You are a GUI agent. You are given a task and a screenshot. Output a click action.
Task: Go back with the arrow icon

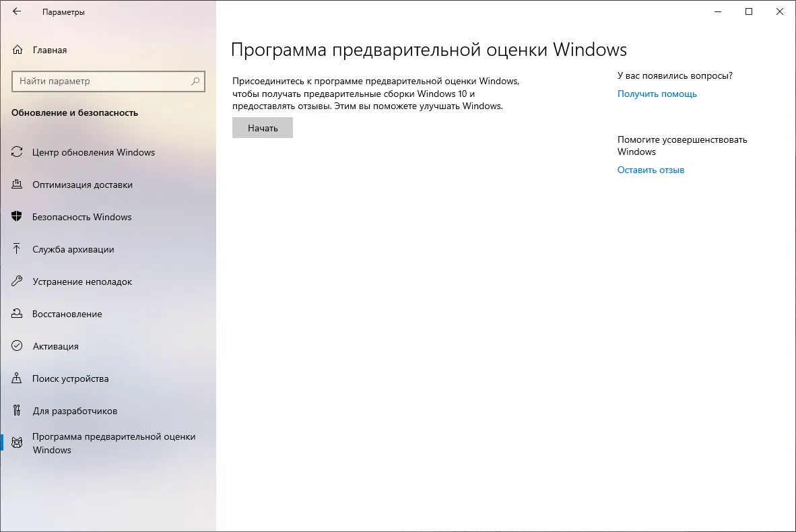coord(17,11)
